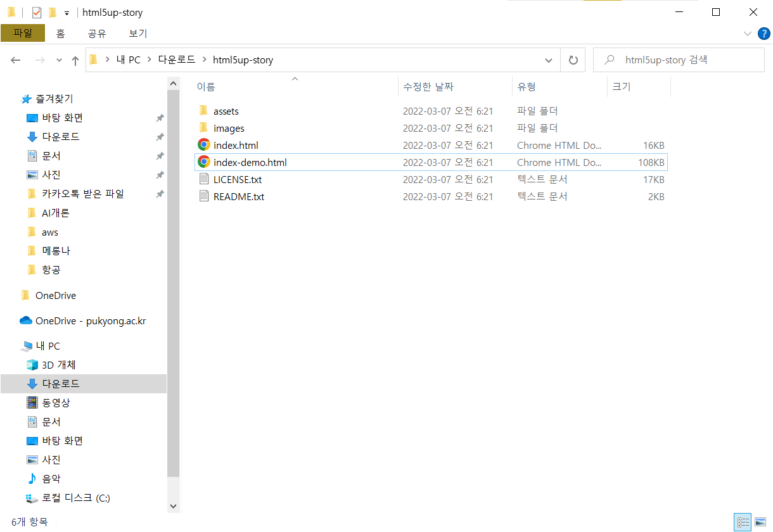Sort by the 수정한 날짜 column header
Viewport: 773px width, 532px height.
click(428, 87)
